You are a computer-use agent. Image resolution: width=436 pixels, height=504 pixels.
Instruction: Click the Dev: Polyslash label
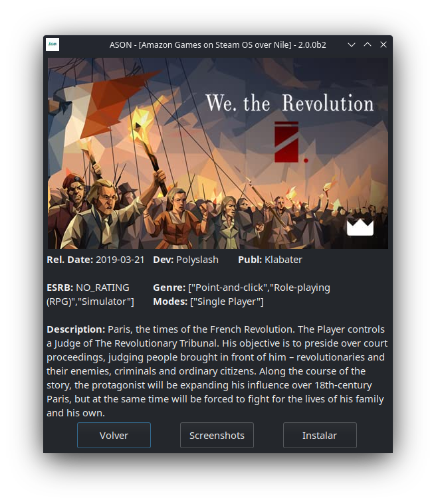(185, 260)
